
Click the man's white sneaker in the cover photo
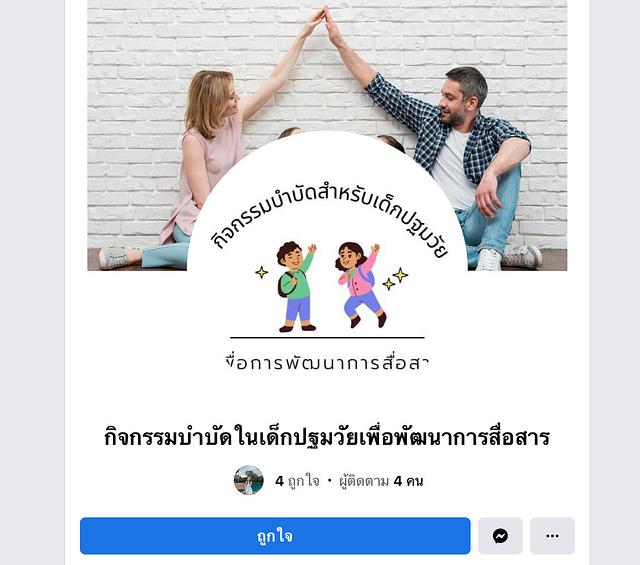point(488,260)
